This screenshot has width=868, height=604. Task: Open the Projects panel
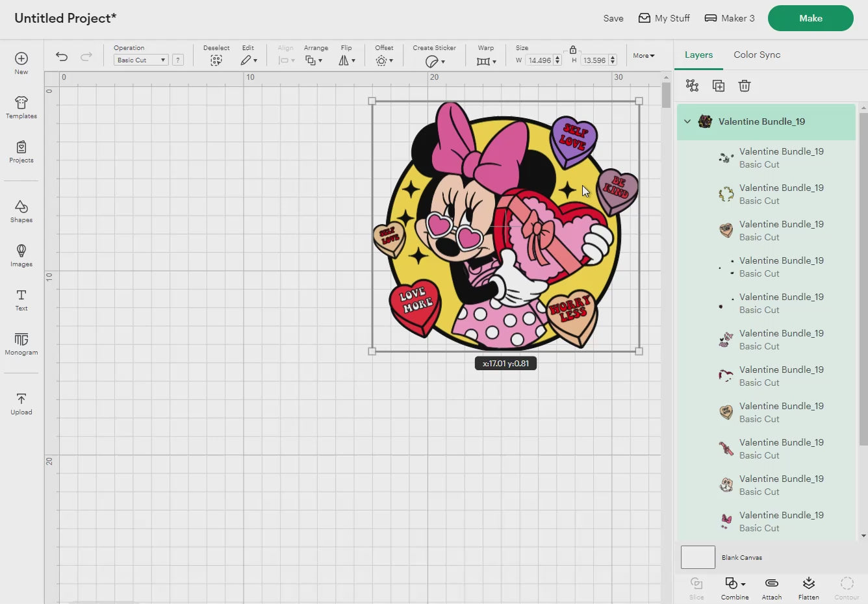(x=21, y=151)
